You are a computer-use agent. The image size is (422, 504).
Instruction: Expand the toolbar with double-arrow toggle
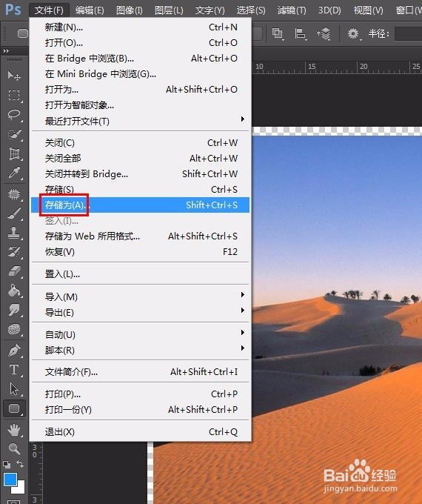click(6, 51)
